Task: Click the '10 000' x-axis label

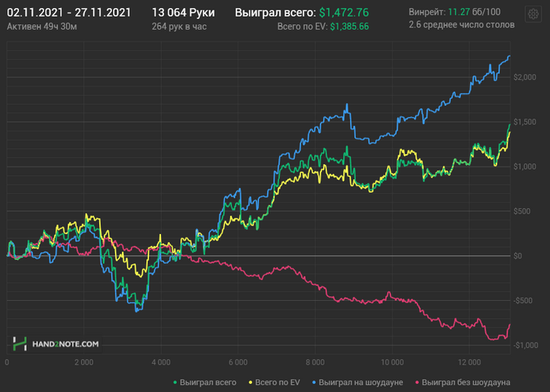Action: tap(392, 362)
